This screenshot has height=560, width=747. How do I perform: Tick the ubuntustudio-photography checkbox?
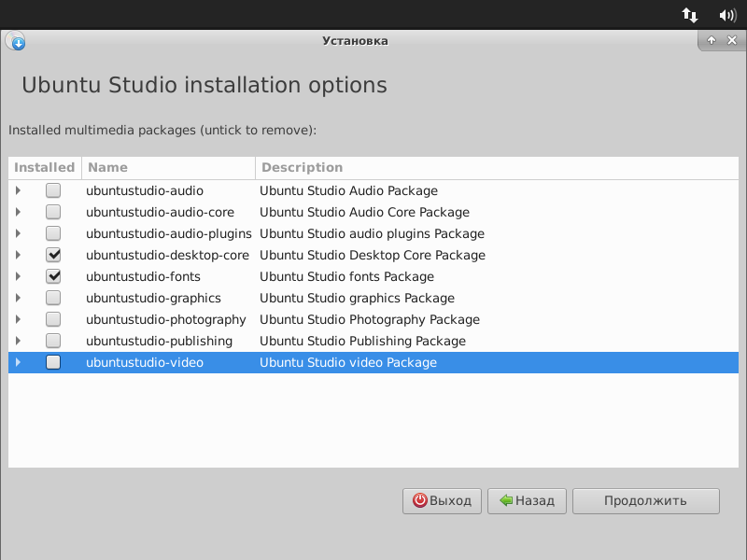[53, 319]
